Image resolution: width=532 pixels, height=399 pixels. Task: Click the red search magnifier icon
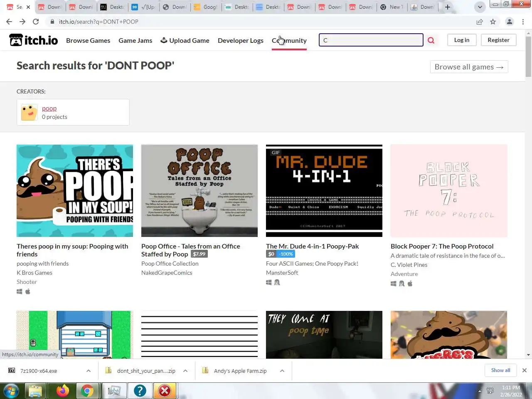tap(431, 40)
